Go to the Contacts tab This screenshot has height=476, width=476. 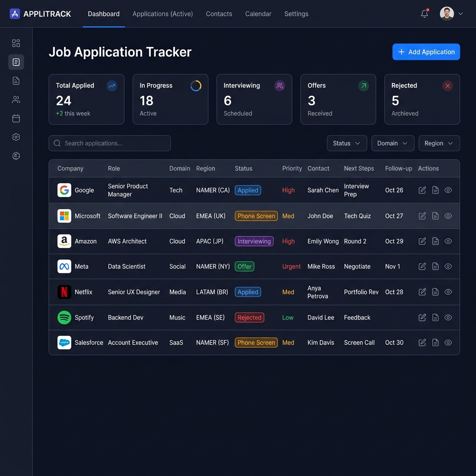[219, 14]
